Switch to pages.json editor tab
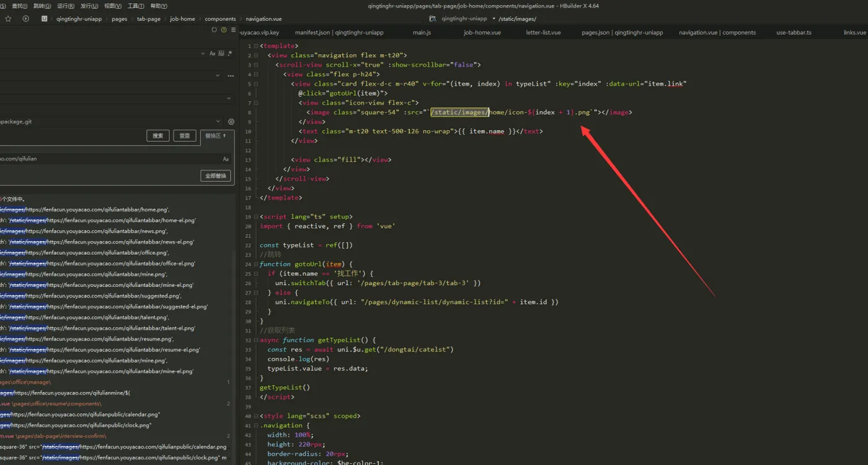Screen dimensions: 868x465 point(622,32)
